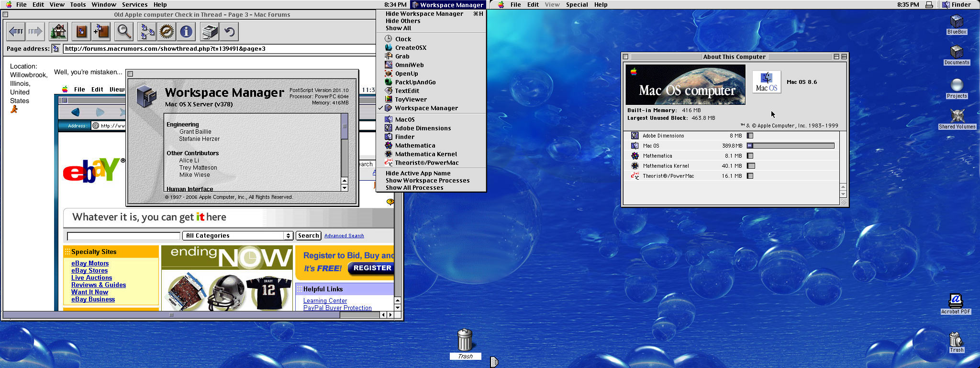
Task: Select the Trash icon at the right desktop edge
Action: pyautogui.click(x=957, y=342)
